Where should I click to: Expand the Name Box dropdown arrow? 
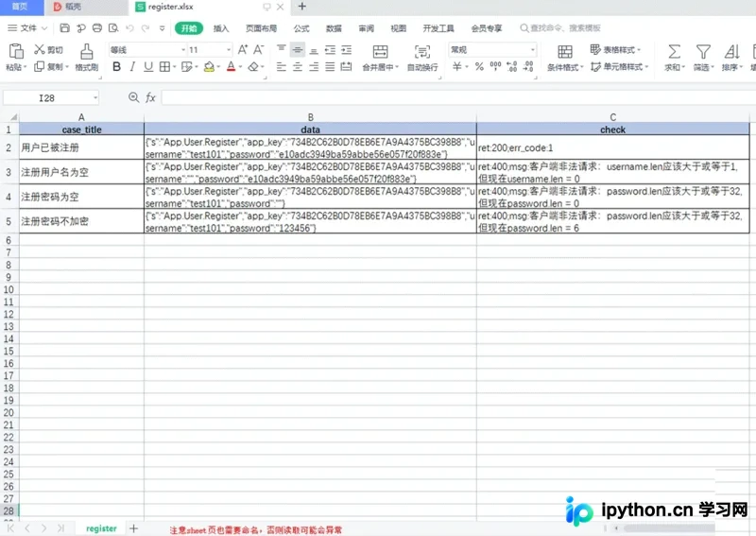pos(95,98)
